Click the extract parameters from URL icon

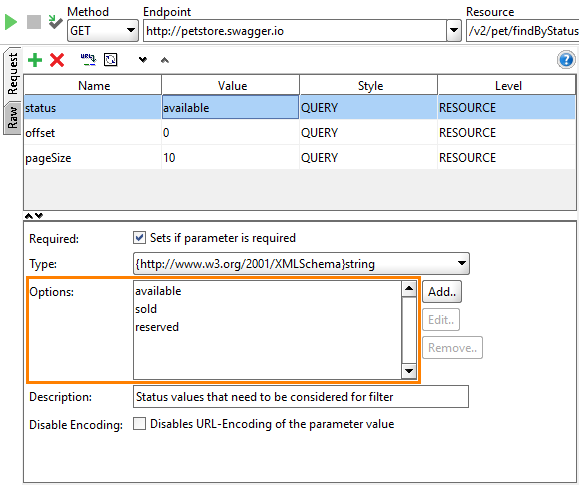[88, 60]
